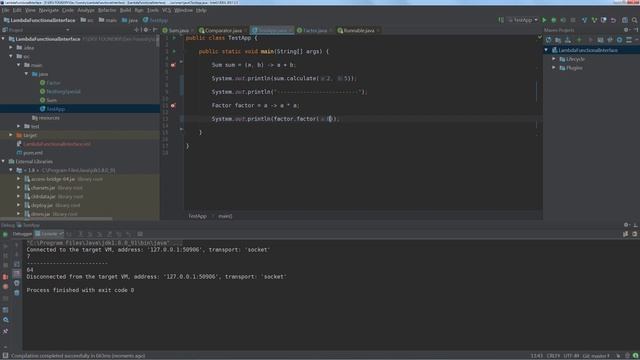Click the Maven download sources icon
The width and height of the screenshot is (640, 360).
pyautogui.click(x=568, y=40)
